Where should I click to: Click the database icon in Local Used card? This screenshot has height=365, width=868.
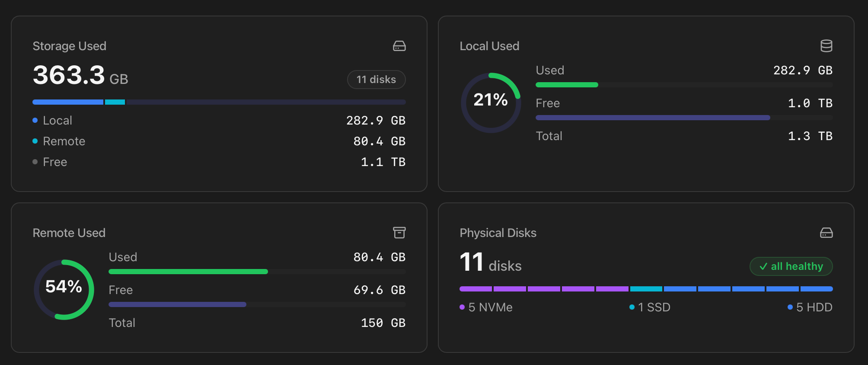click(x=826, y=46)
